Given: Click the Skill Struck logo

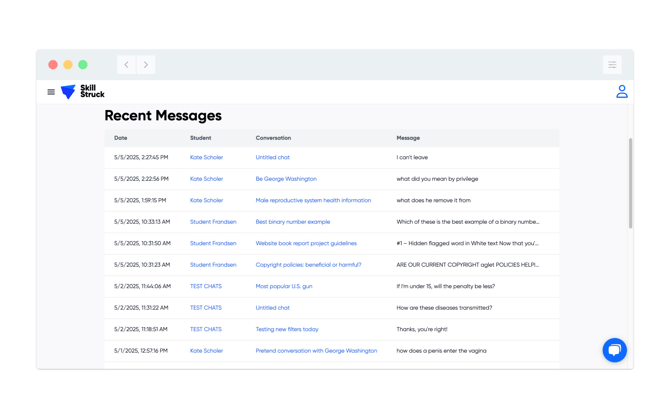Looking at the screenshot, I should [x=83, y=92].
